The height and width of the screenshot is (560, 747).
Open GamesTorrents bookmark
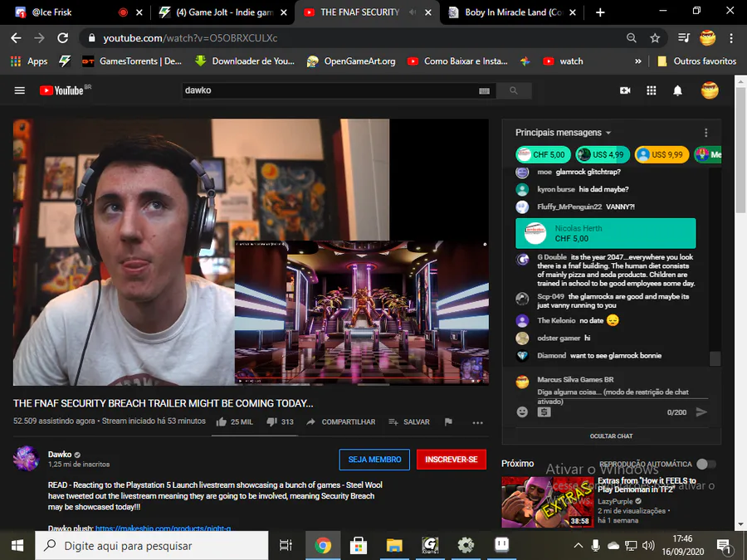(x=132, y=61)
